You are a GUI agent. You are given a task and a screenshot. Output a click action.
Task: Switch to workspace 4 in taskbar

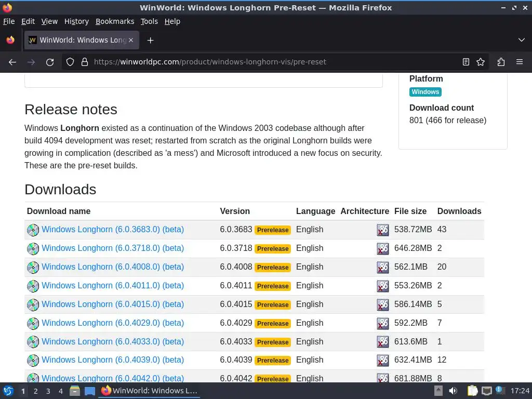click(x=61, y=391)
